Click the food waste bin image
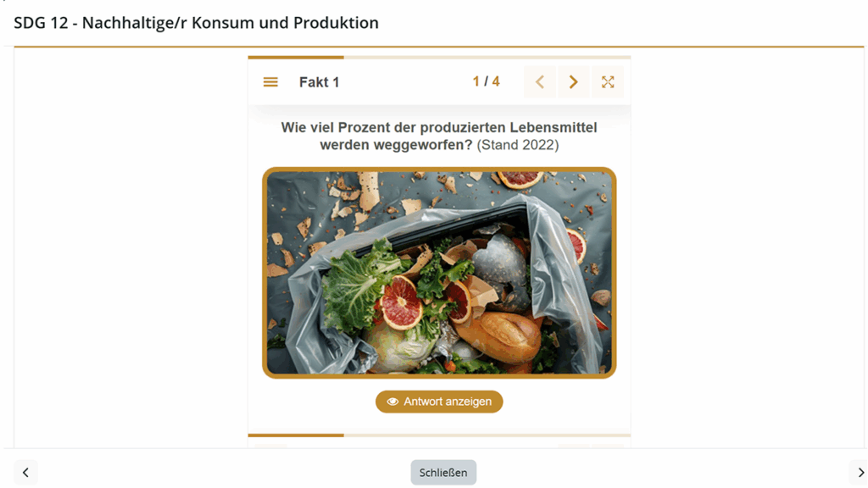Image resolution: width=868 pixels, height=488 pixels. tap(439, 273)
